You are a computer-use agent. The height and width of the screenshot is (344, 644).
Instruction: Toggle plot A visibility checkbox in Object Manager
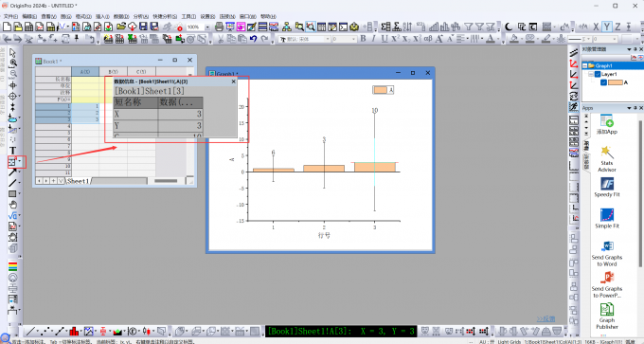tap(603, 82)
